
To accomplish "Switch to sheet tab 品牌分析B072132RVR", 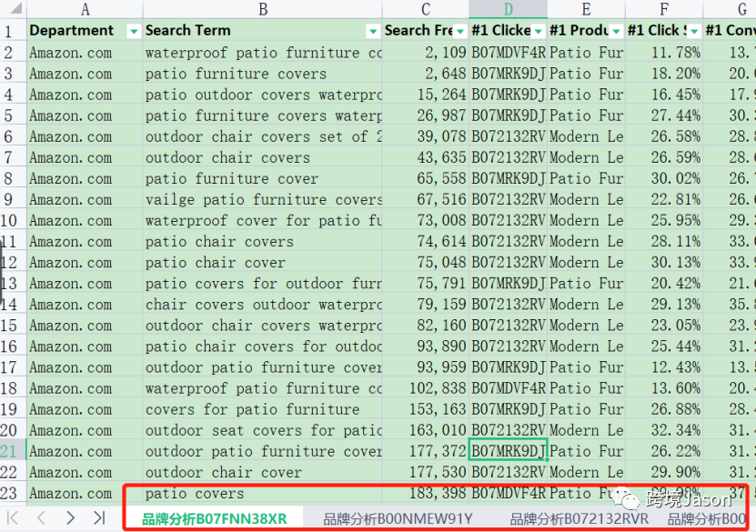I will click(579, 518).
